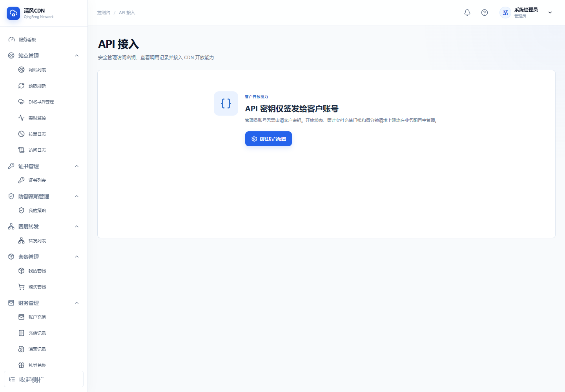Open the user account dropdown chevron

550,13
